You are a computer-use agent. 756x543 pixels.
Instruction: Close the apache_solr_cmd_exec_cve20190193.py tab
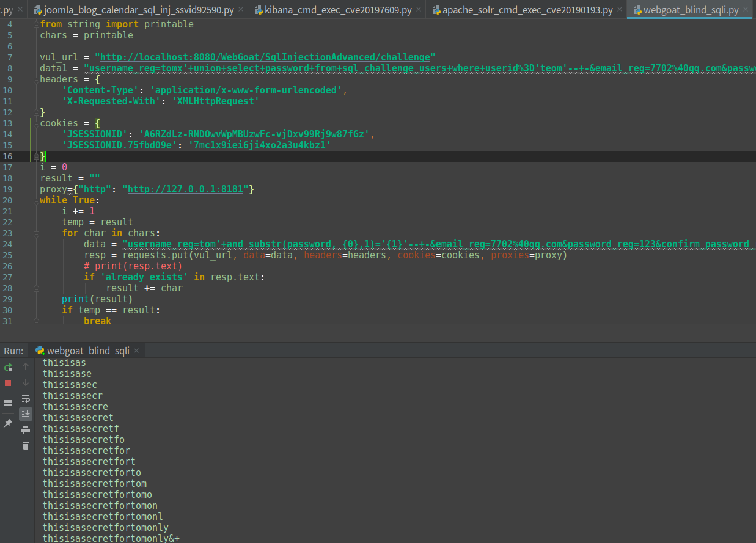tap(618, 10)
